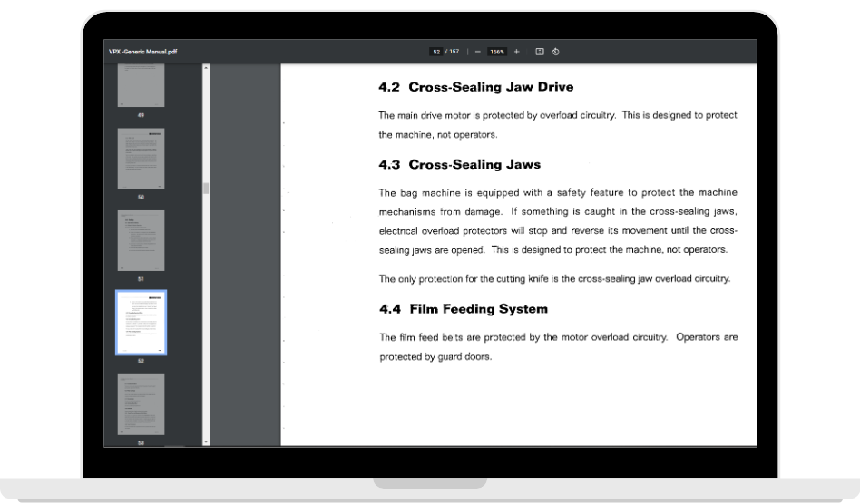
Task: Click the VPX Generic Manual.pdf title
Action: click(x=142, y=52)
